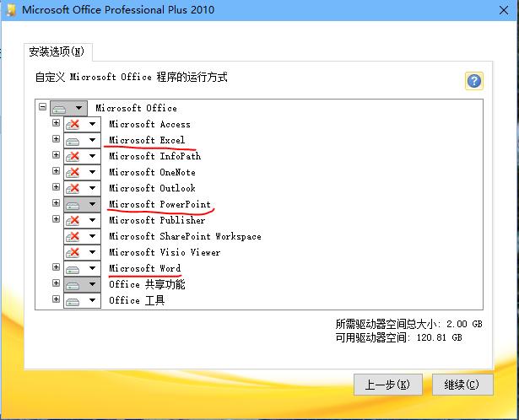Expand the Office 工具 node
Screen dimensions: 519x420
56,299
